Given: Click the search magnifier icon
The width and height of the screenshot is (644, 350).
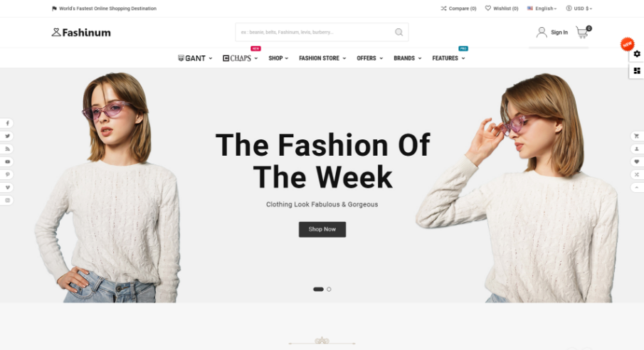Looking at the screenshot, I should [x=398, y=32].
